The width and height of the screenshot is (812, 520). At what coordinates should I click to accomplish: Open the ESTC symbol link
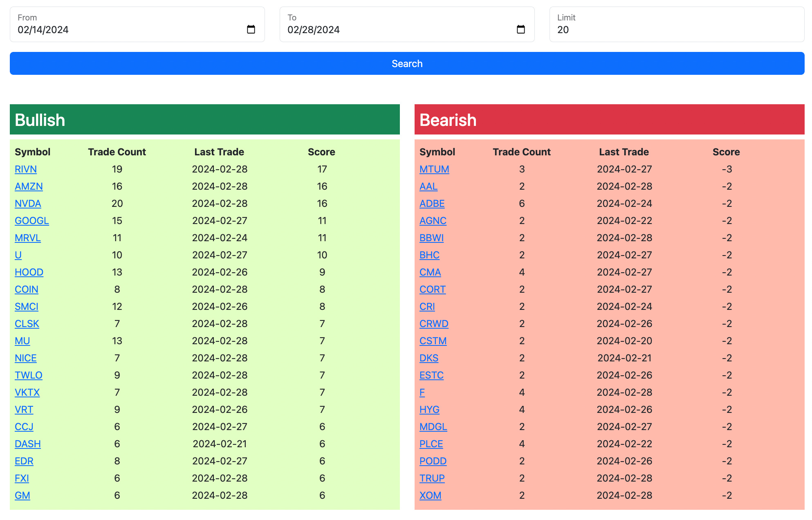432,375
